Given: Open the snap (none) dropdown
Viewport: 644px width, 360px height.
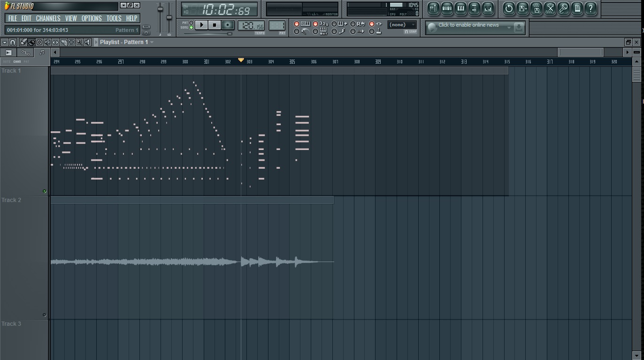Looking at the screenshot, I should pos(402,25).
